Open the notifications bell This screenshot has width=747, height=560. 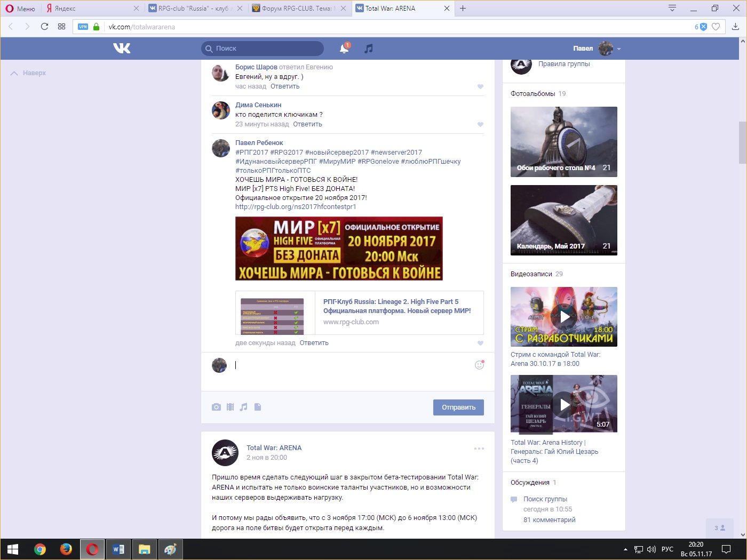(x=344, y=49)
